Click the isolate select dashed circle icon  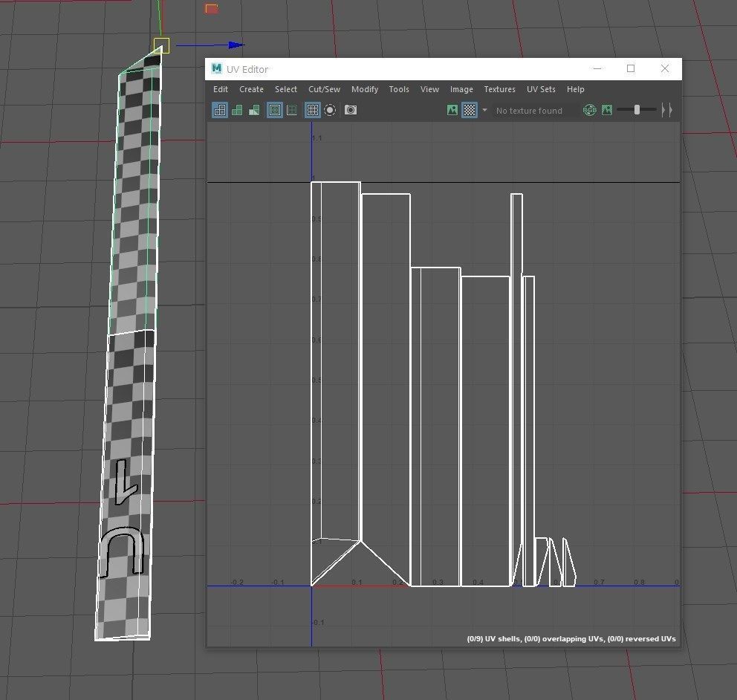tap(330, 110)
